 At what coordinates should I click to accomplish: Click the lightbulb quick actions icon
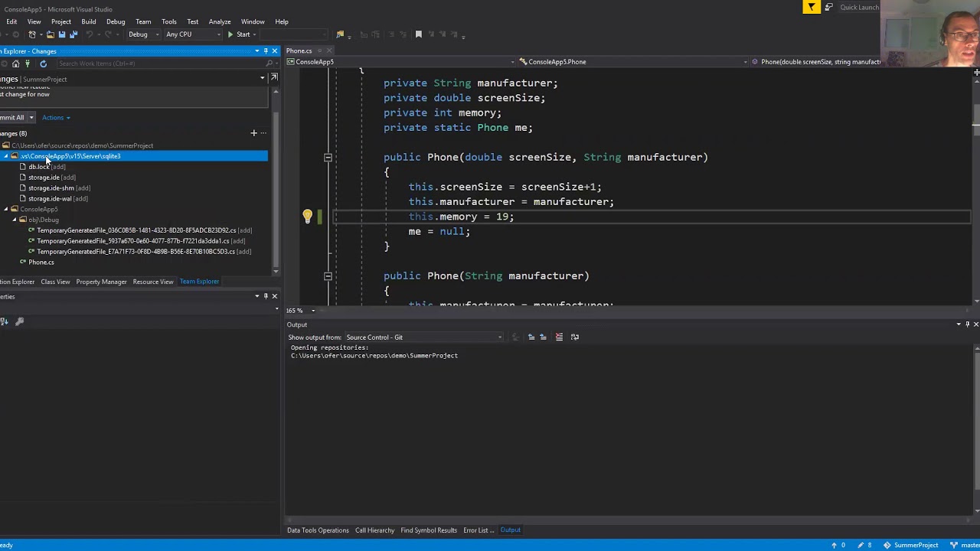307,217
